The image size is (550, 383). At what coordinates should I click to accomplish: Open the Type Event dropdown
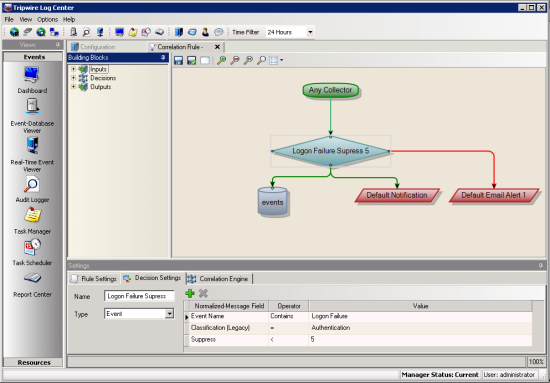(169, 314)
